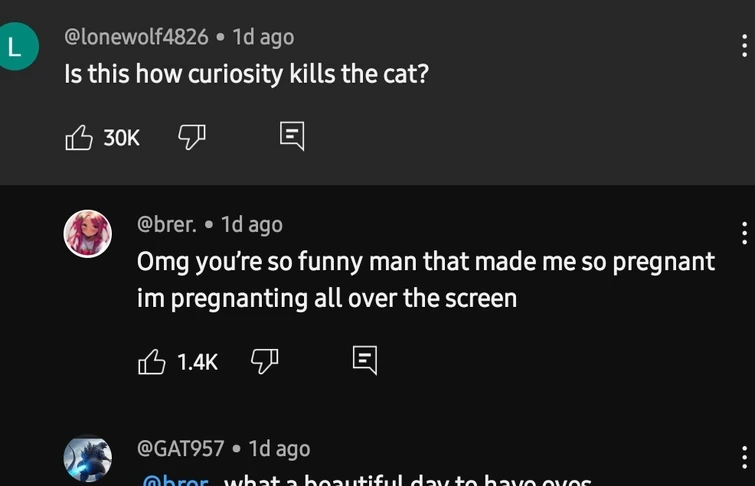
Task: Open options menu for @GAT957 comment
Action: pos(744,457)
